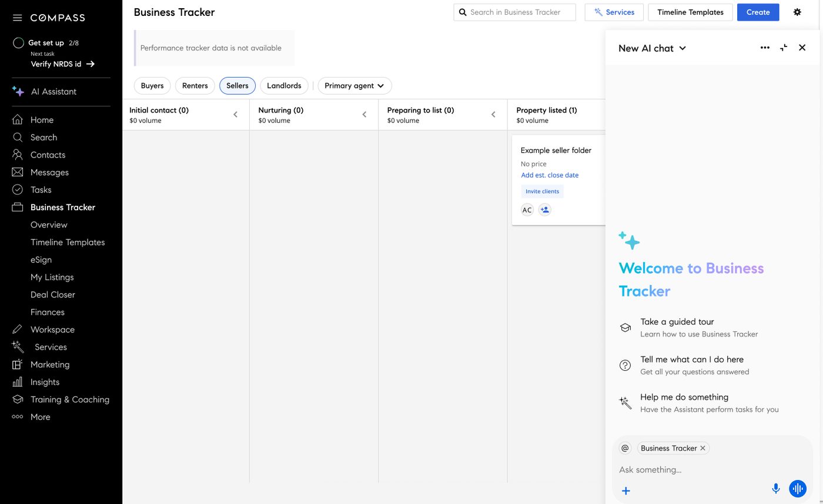Click the Tasks checkmark icon

[18, 190]
